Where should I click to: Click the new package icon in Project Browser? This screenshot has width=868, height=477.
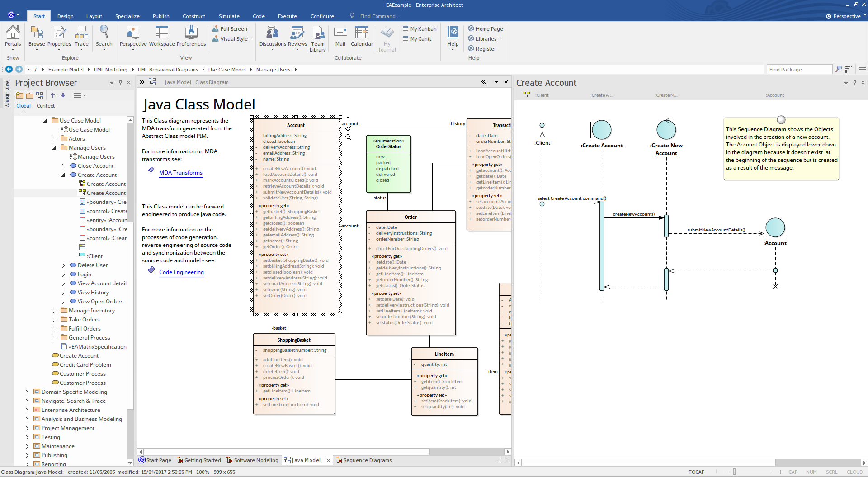(x=19, y=95)
